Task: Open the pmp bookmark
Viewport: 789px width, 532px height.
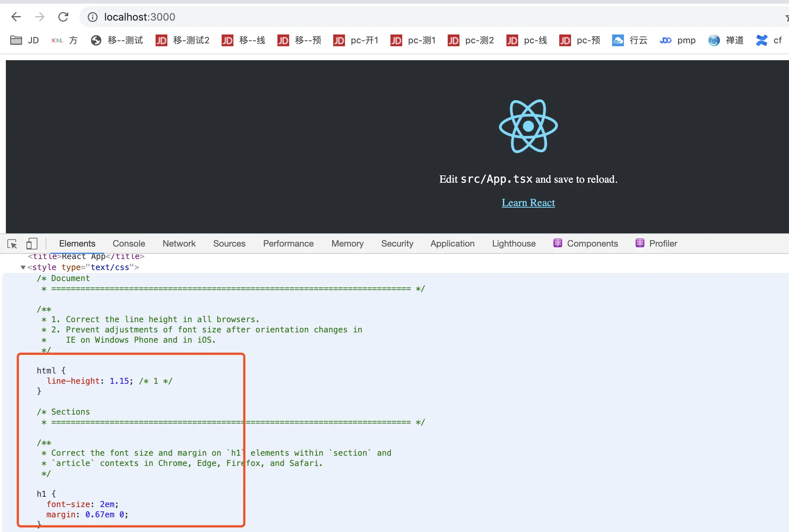Action: point(677,40)
